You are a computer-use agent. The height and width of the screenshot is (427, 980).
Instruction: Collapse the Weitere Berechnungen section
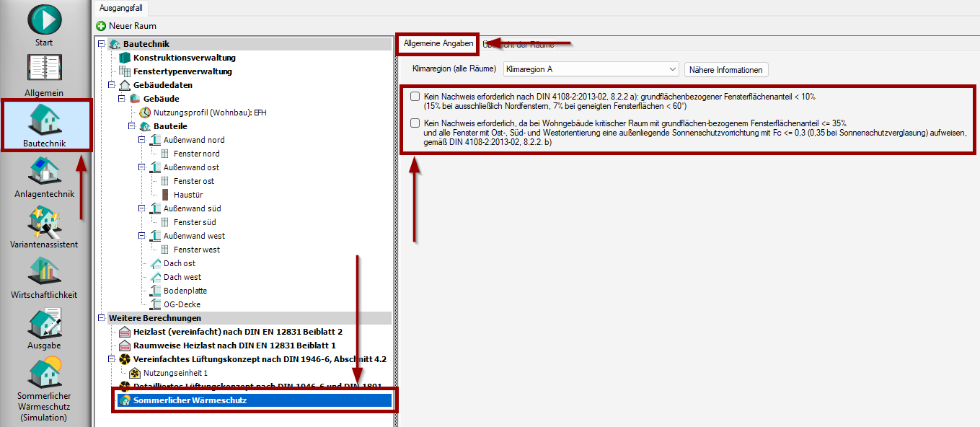point(102,318)
